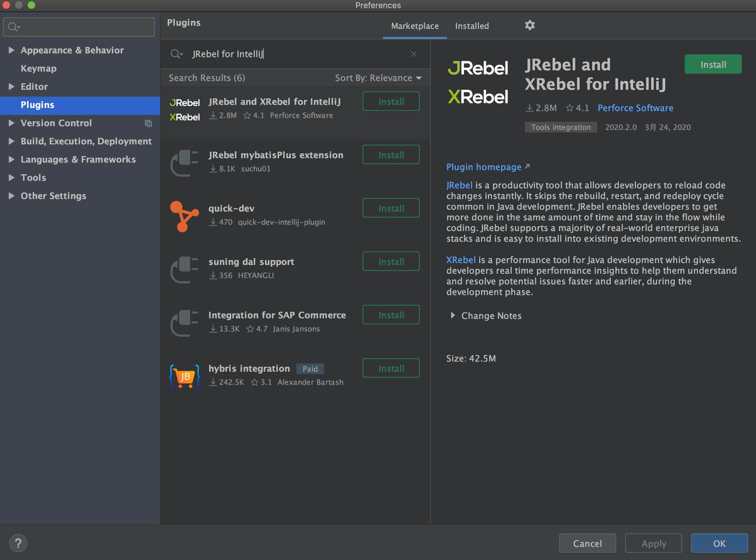The image size is (756, 560).
Task: Select quick-dev plugin result title
Action: [x=231, y=208]
